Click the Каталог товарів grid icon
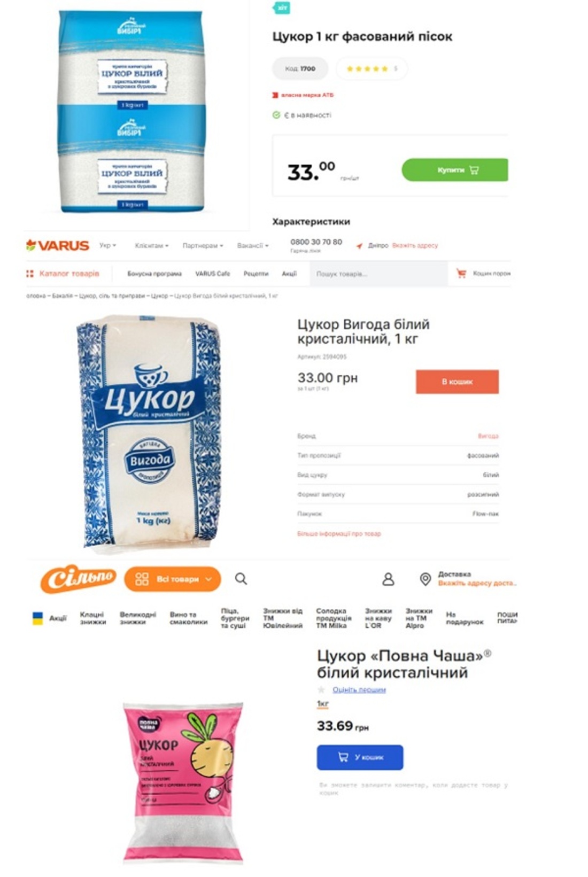The image size is (588, 877). click(30, 274)
